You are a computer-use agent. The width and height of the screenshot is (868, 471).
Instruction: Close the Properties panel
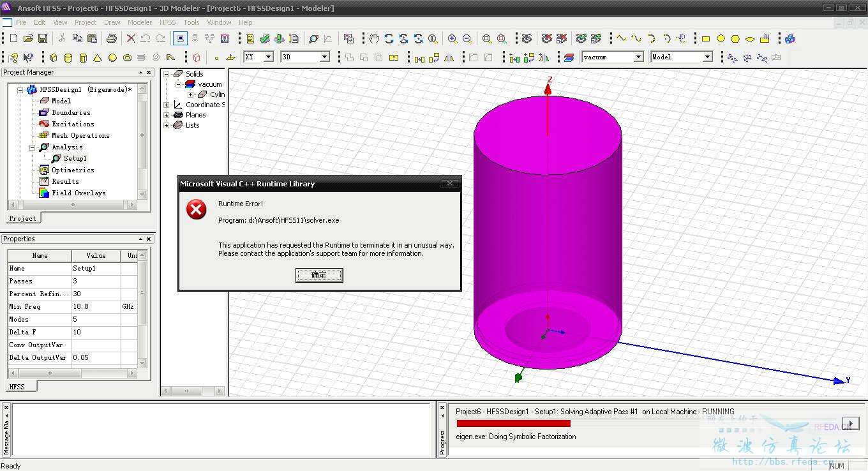point(149,239)
